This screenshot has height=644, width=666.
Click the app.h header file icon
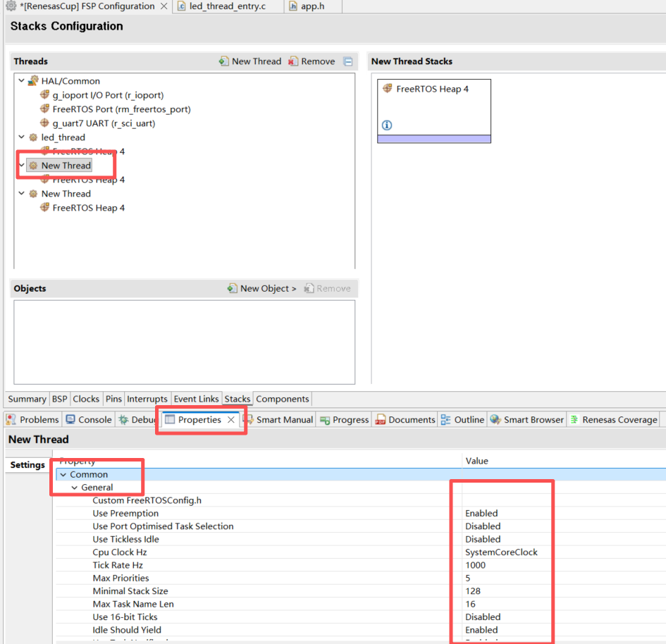[293, 6]
